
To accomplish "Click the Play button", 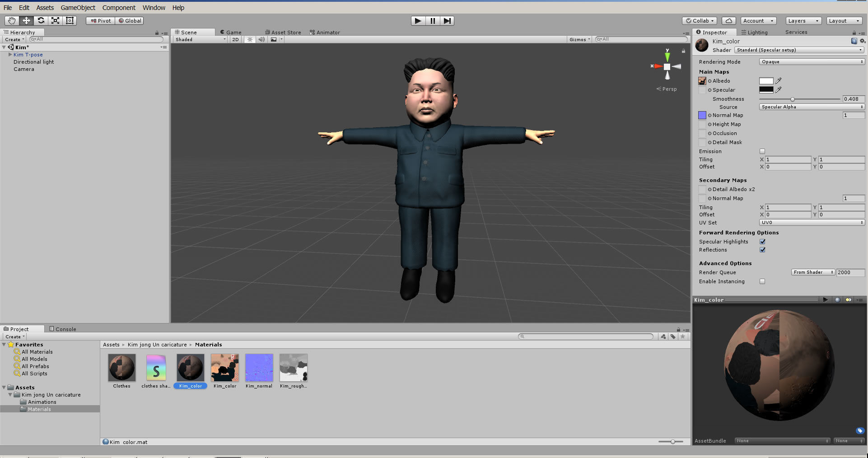I will tap(418, 21).
